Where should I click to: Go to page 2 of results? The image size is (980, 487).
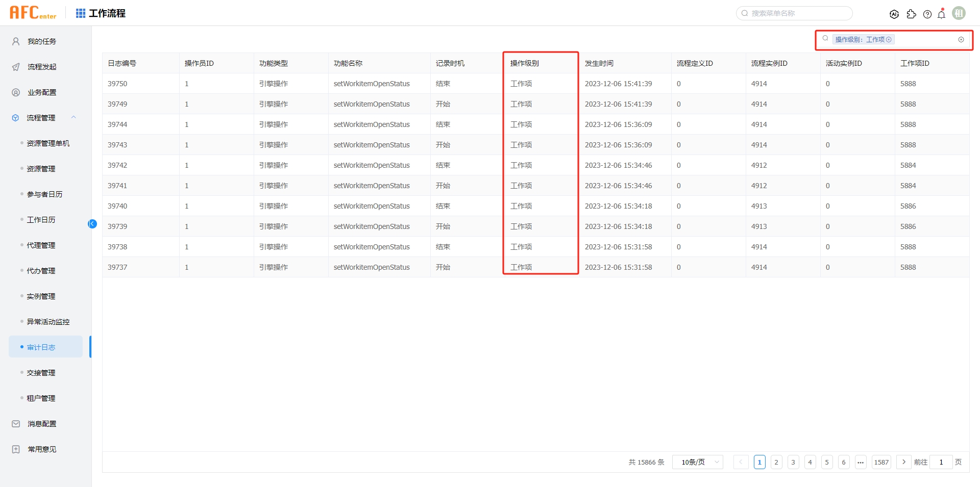click(x=776, y=462)
